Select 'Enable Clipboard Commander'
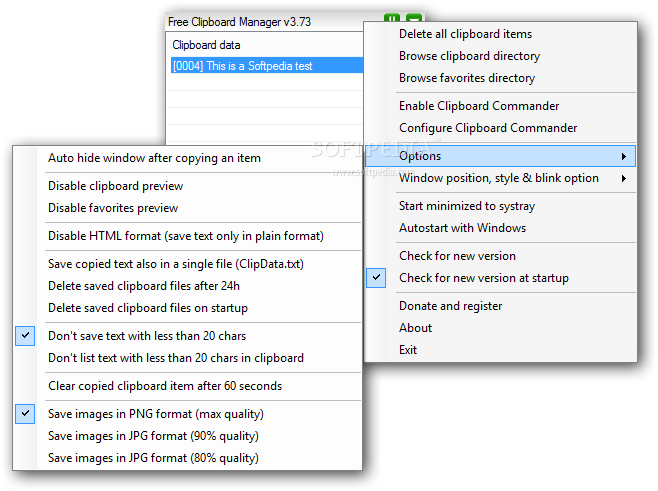The height and width of the screenshot is (491, 658). [479, 106]
